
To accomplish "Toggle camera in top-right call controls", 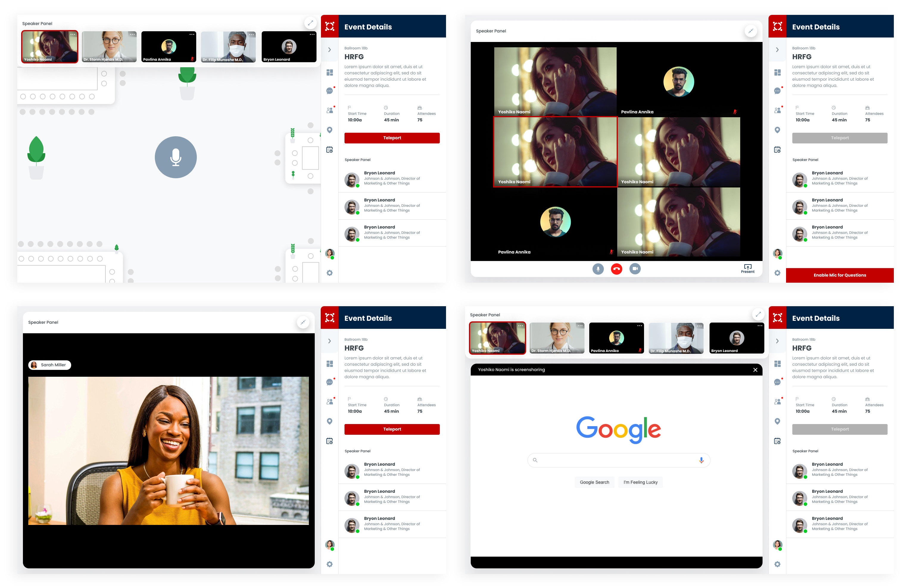I will point(635,269).
